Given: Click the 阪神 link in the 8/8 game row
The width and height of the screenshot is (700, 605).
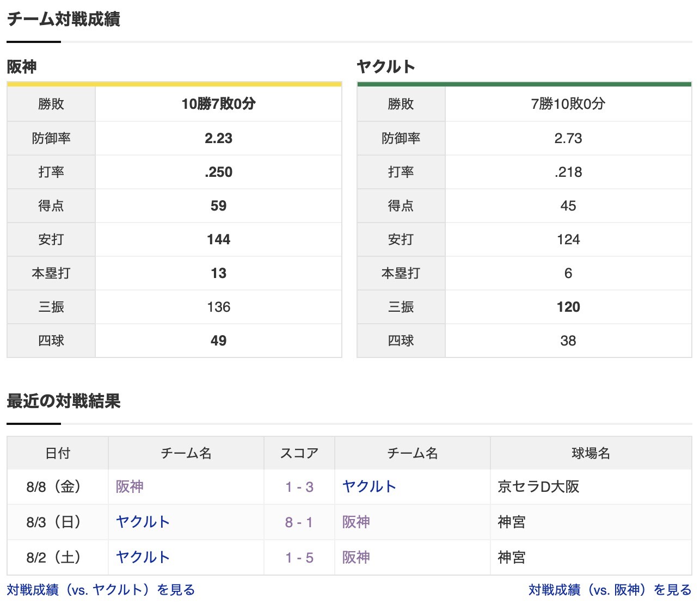Looking at the screenshot, I should 130,487.
